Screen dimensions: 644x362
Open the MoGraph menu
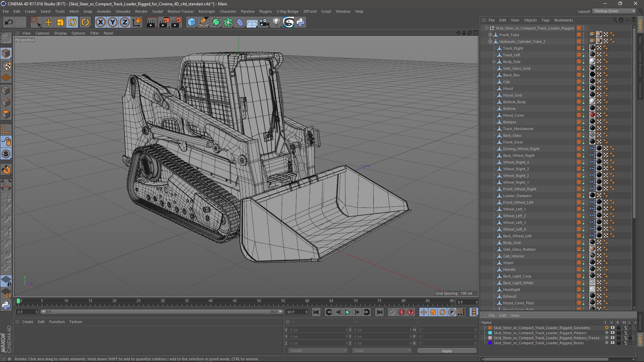coord(207,11)
